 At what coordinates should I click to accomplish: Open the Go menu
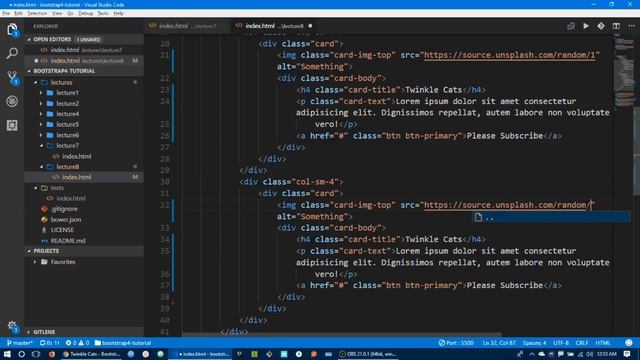tap(70, 13)
